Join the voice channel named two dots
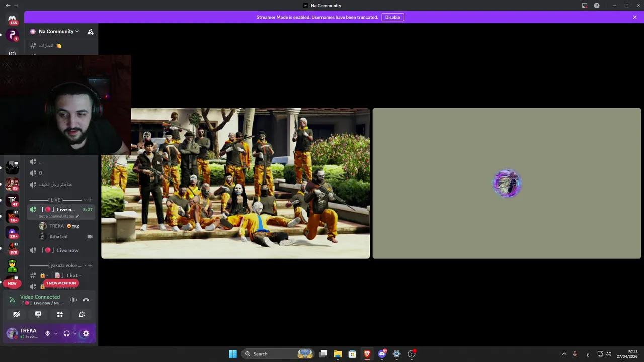This screenshot has height=362, width=644. pyautogui.click(x=61, y=162)
